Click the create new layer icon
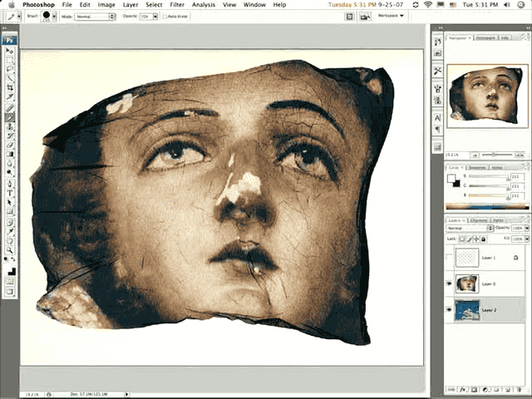The height and width of the screenshot is (399, 532). point(509,388)
